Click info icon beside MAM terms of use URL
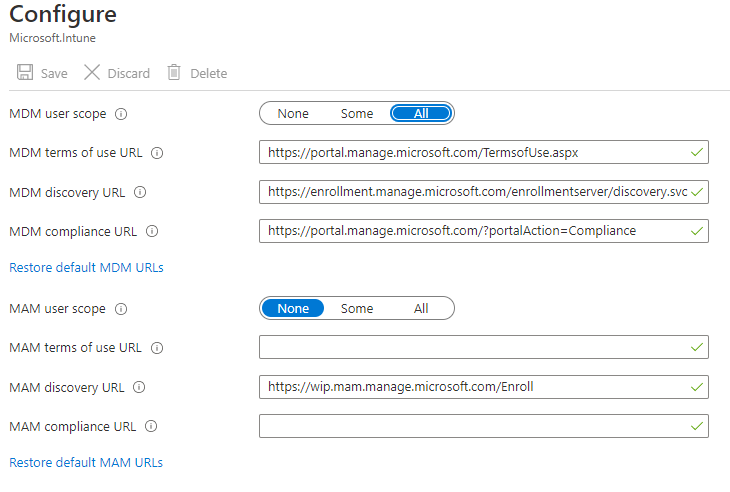730x492 pixels. [157, 348]
